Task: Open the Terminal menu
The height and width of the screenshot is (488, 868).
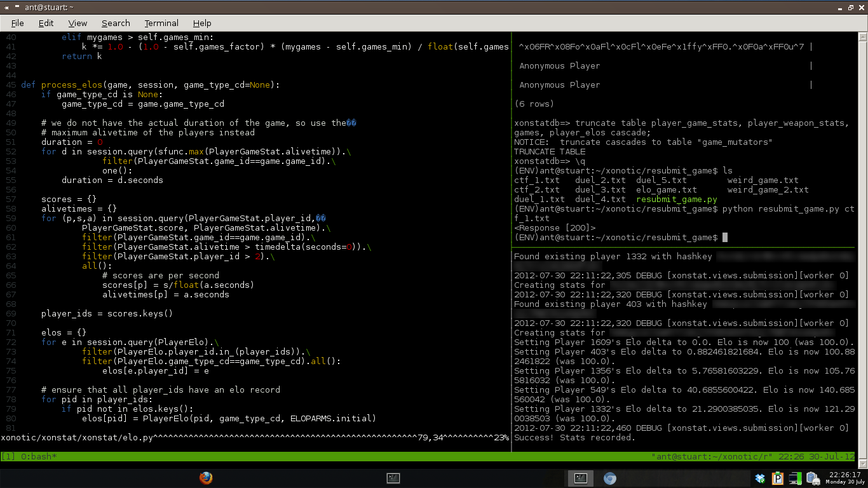Action: pos(161,23)
